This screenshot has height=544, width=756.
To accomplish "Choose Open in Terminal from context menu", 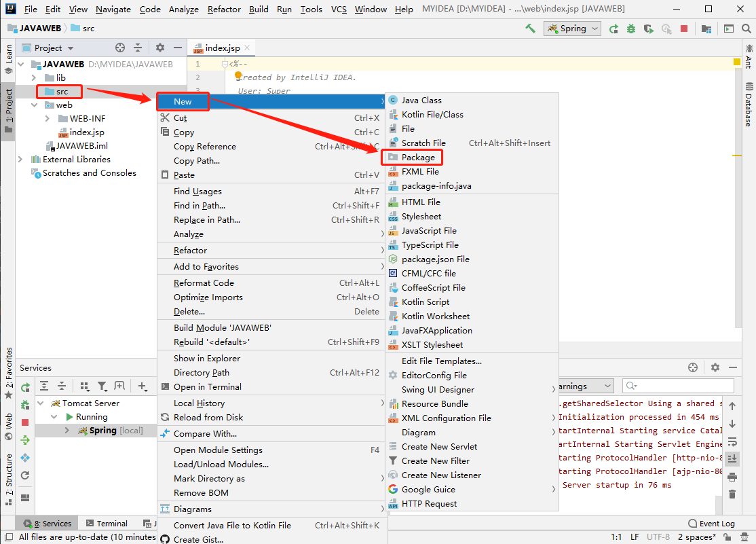I will 207,387.
